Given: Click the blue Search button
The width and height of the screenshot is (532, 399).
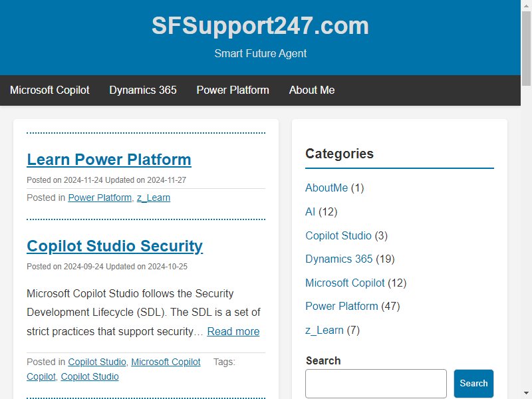Looking at the screenshot, I should pos(473,384).
